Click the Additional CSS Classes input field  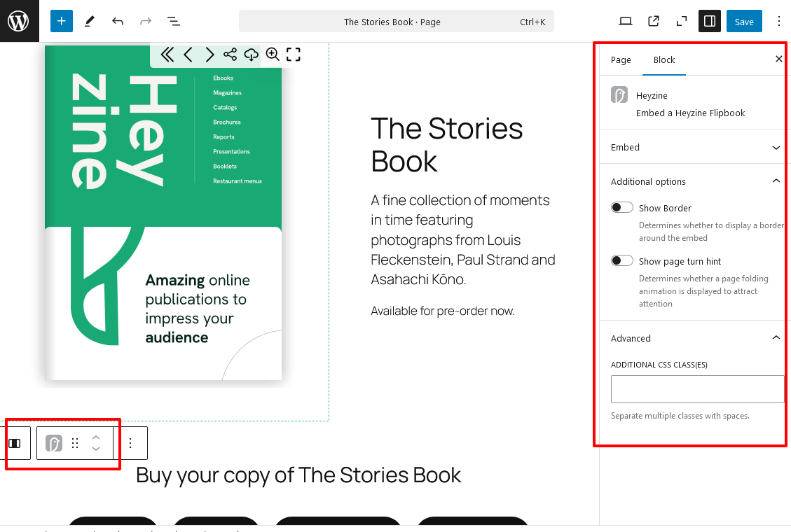point(697,389)
